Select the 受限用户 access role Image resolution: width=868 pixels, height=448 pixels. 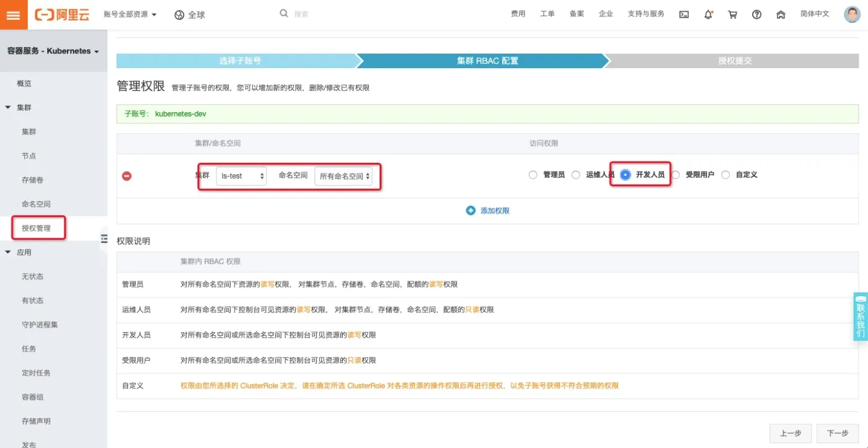pyautogui.click(x=675, y=175)
